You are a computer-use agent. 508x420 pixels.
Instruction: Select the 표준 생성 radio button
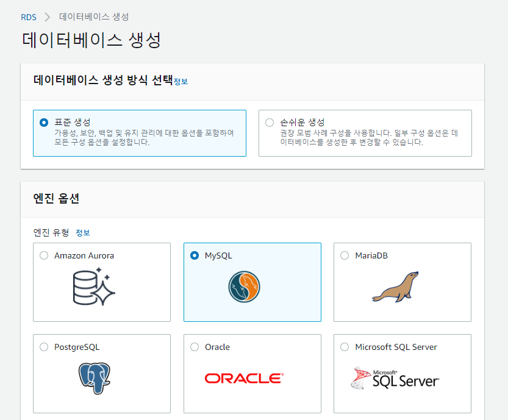click(x=44, y=123)
